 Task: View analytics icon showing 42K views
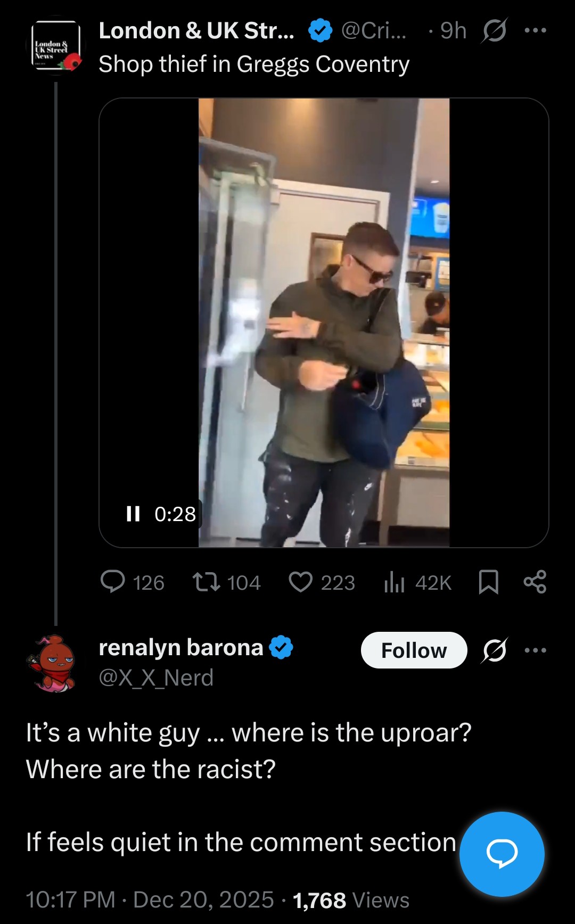(x=417, y=582)
